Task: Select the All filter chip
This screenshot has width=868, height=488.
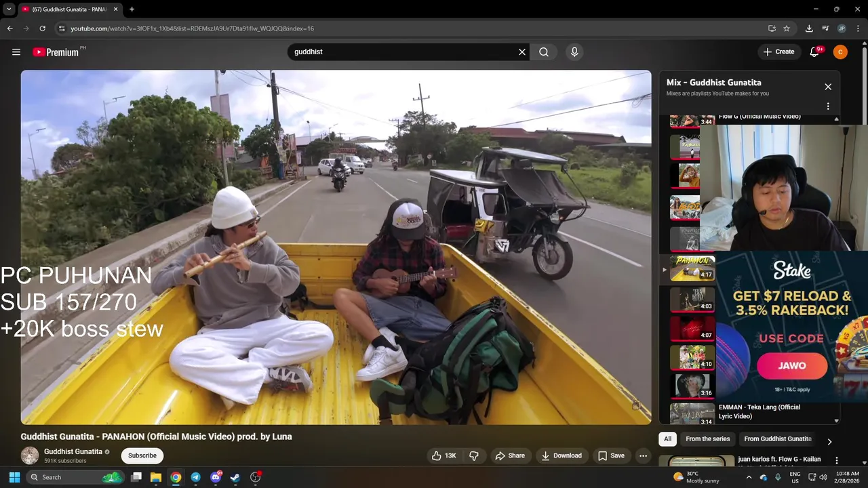Action: pyautogui.click(x=667, y=439)
